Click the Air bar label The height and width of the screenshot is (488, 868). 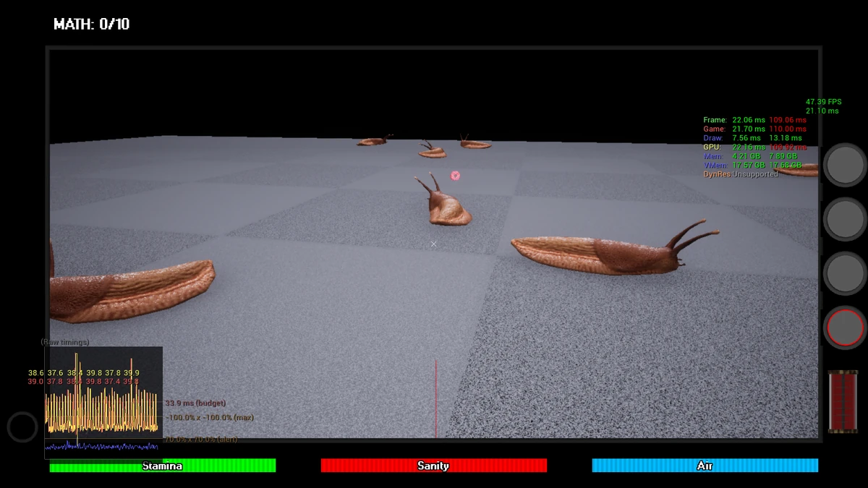pyautogui.click(x=705, y=466)
